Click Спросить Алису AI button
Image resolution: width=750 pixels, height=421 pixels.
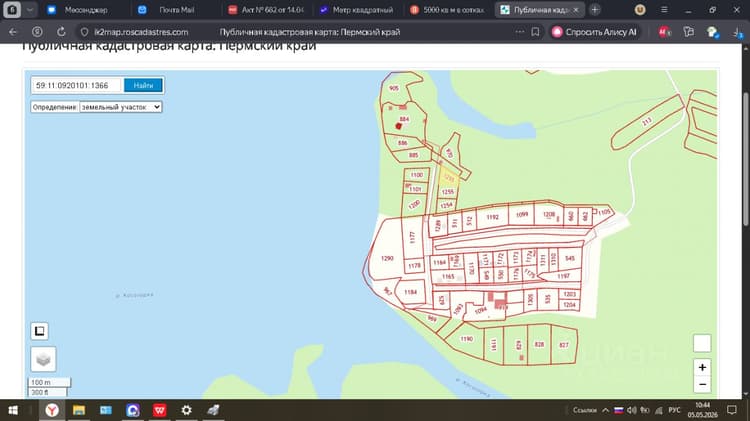[595, 32]
